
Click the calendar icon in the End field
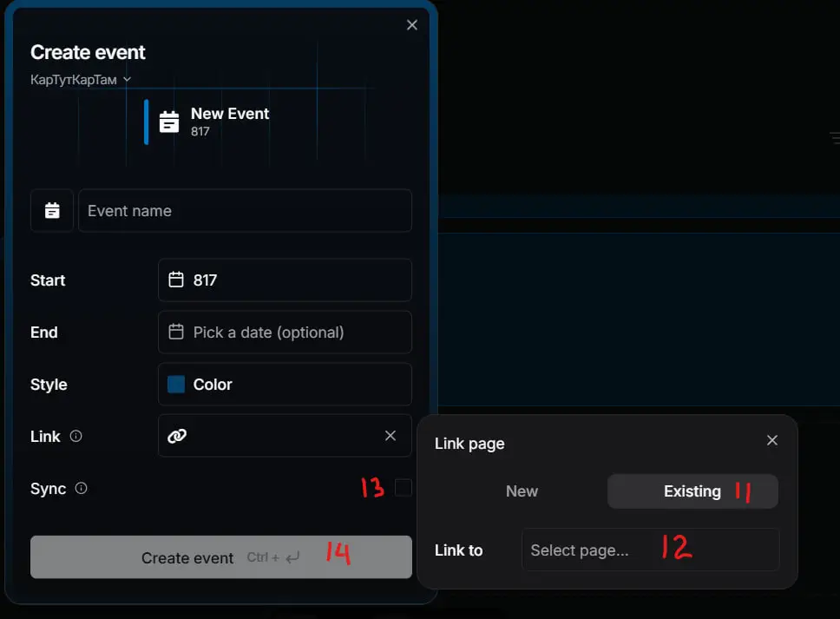point(176,332)
